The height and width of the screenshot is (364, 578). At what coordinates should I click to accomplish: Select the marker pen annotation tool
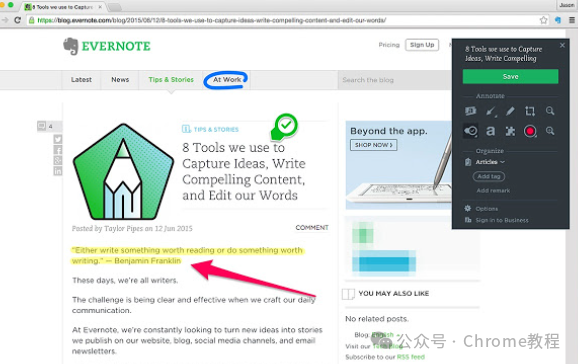click(510, 111)
